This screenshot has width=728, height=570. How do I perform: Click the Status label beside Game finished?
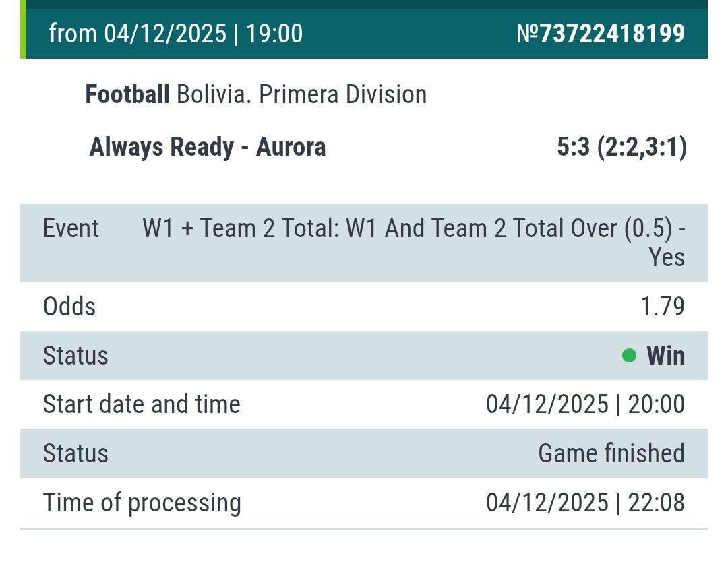(75, 453)
